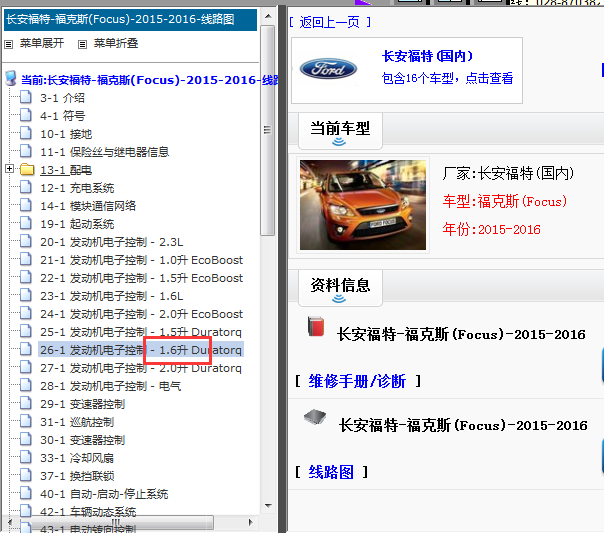Click the gray module icon for 线路图
Image resolution: width=604 pixels, height=533 pixels.
[x=315, y=417]
